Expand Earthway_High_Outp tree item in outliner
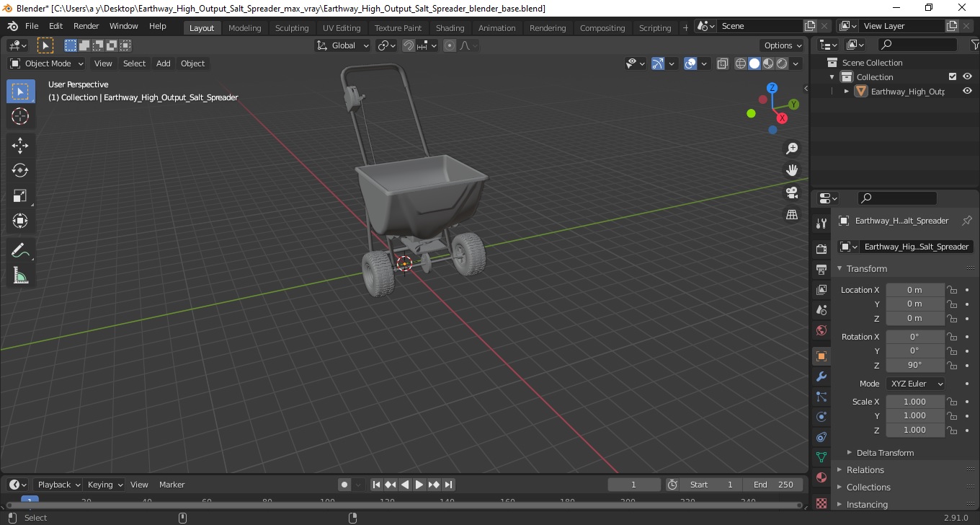Screen dimensions: 980x525 [847, 91]
